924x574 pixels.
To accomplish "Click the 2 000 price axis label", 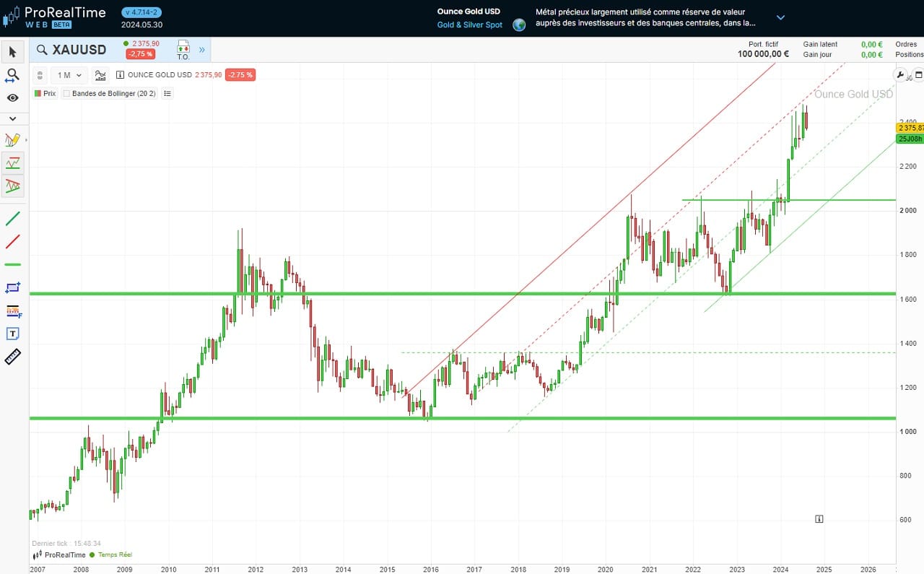I will pyautogui.click(x=908, y=210).
